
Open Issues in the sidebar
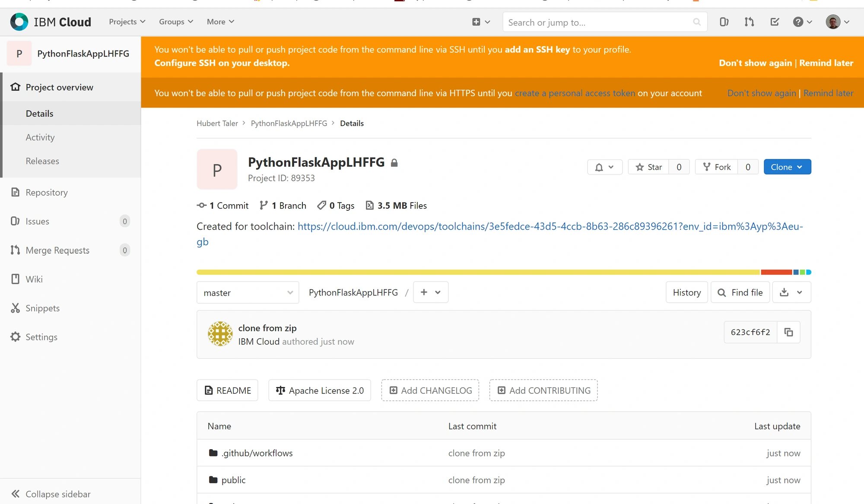(37, 222)
